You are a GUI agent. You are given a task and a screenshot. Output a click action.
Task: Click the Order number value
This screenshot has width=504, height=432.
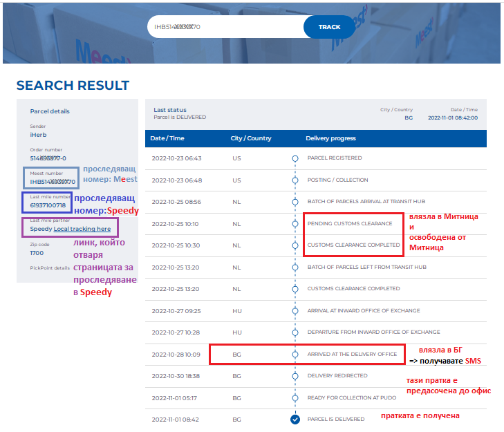coord(48,158)
